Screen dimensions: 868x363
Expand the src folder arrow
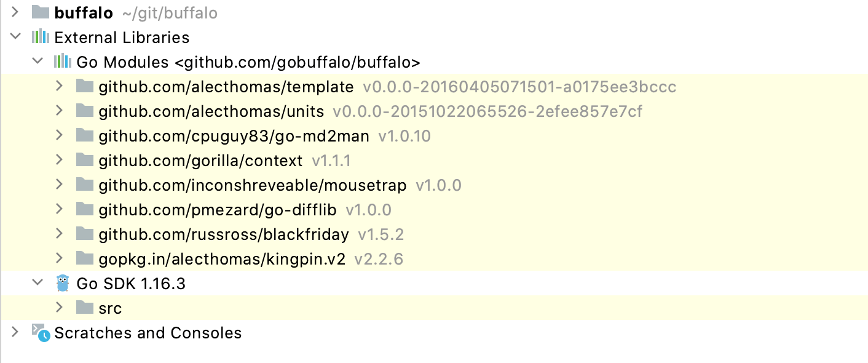[60, 307]
